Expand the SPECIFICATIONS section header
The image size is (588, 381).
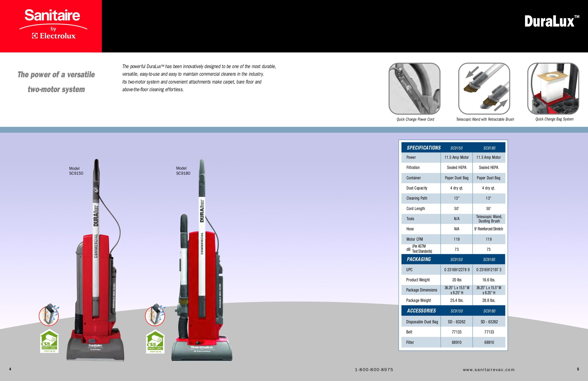point(424,148)
